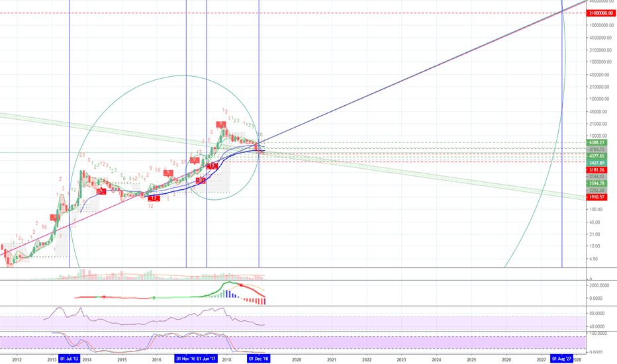Select the 01 Jun '17 date marker

click(206, 359)
